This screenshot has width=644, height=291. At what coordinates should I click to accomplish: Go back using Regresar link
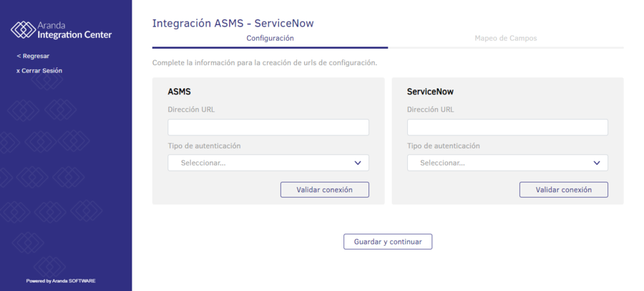[x=33, y=56]
